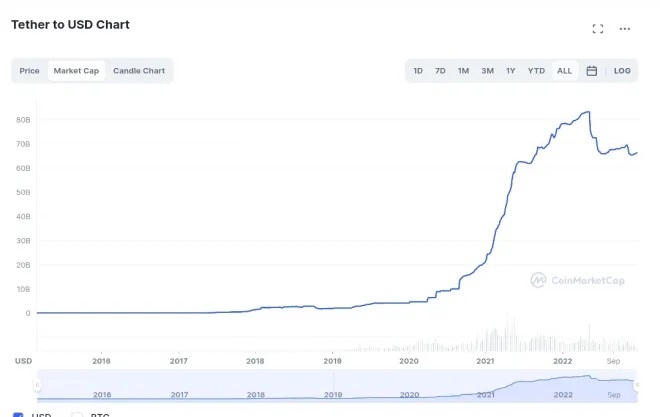Toggle the USD series checkbox
This screenshot has height=417, width=660.
coord(18,414)
